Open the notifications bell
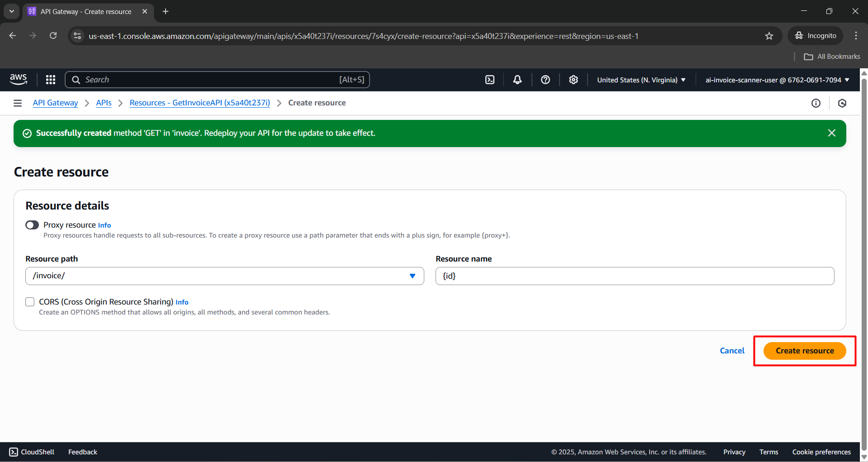Screen dimensions: 868x462 click(517, 80)
